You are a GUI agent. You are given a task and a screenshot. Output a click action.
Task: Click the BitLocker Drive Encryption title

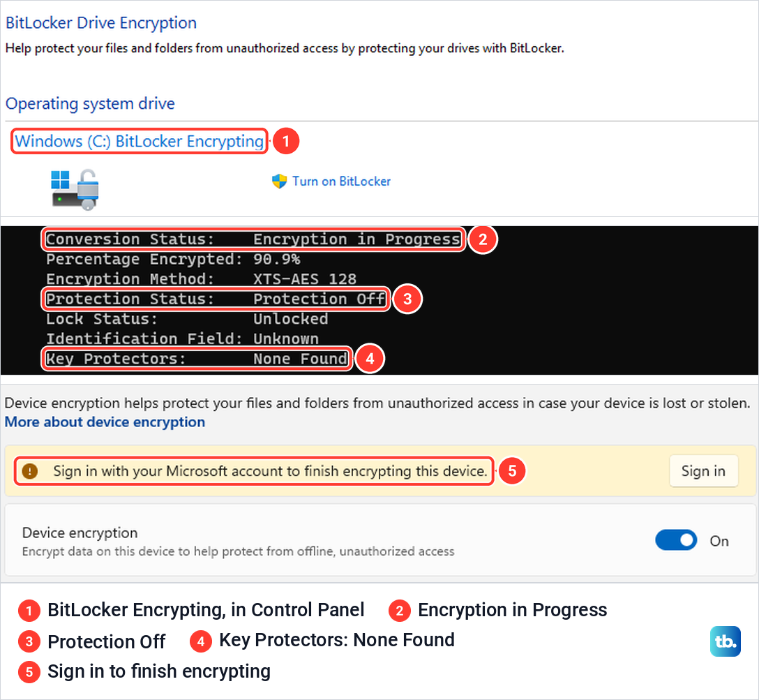100,23
